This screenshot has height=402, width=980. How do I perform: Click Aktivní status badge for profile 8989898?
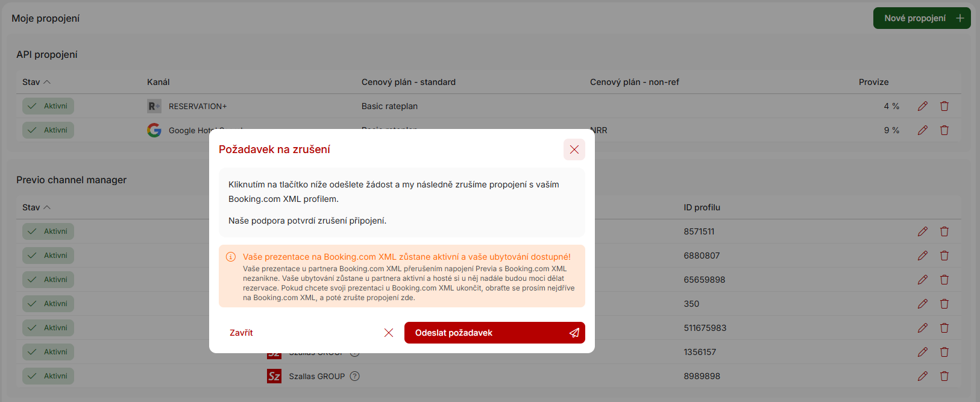point(48,376)
